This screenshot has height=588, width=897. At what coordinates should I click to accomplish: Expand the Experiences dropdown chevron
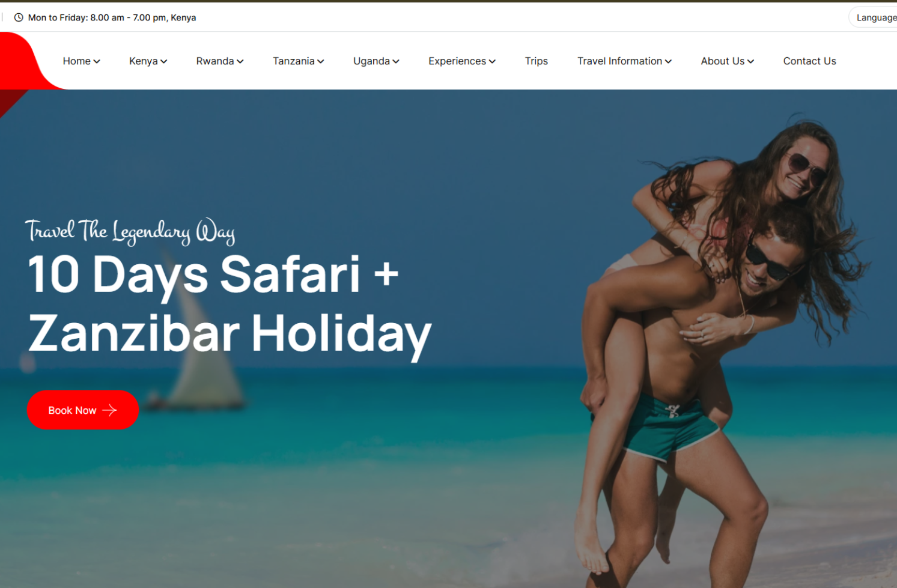tap(492, 61)
